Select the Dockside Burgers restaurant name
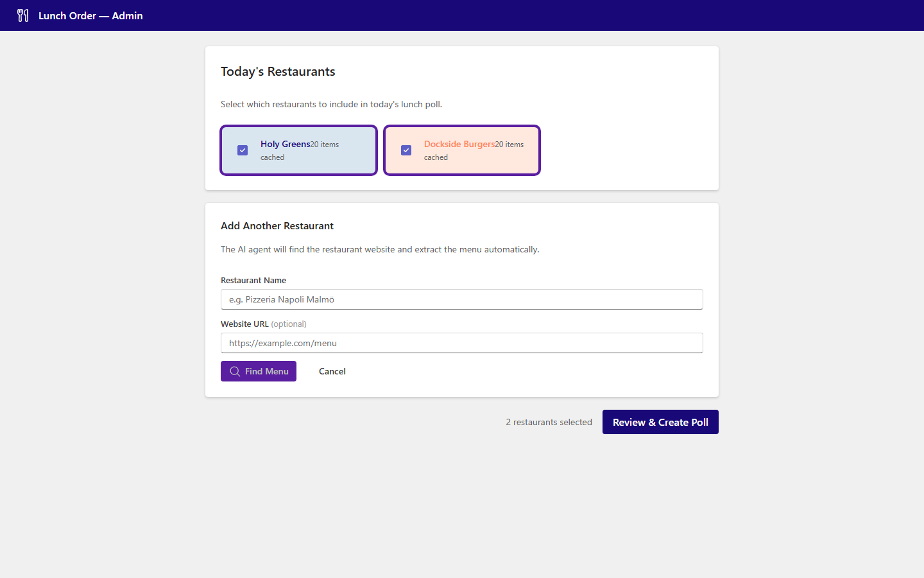Screen dimensions: 924x578 pos(459,144)
